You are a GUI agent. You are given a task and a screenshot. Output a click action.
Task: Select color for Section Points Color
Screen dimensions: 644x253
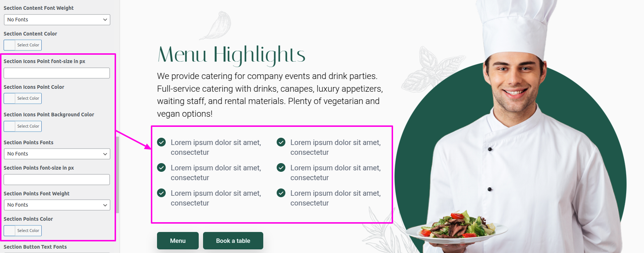click(x=22, y=231)
